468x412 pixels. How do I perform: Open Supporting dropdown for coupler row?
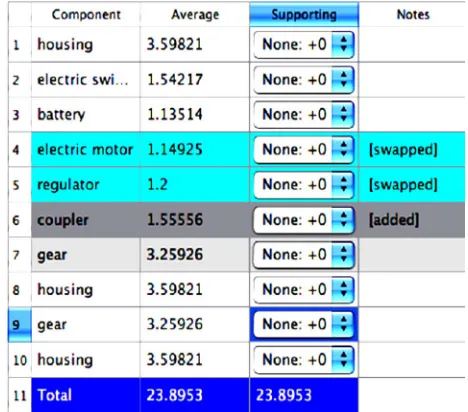(x=303, y=220)
